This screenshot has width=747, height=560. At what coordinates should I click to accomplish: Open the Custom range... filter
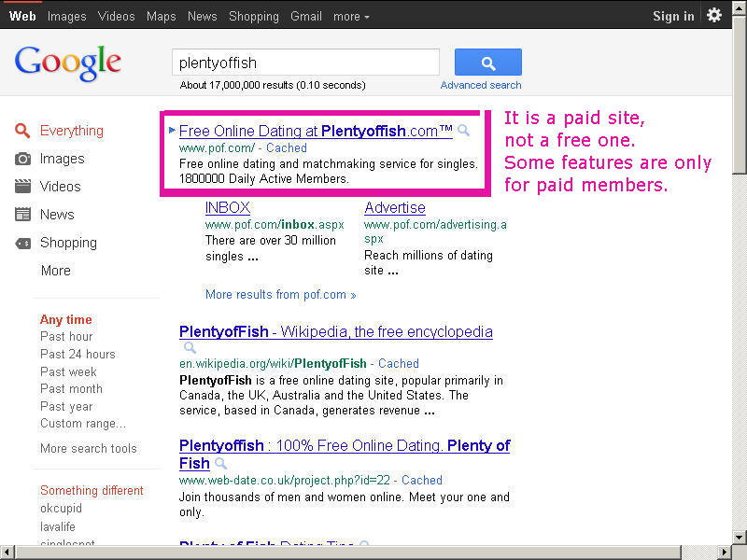(83, 424)
